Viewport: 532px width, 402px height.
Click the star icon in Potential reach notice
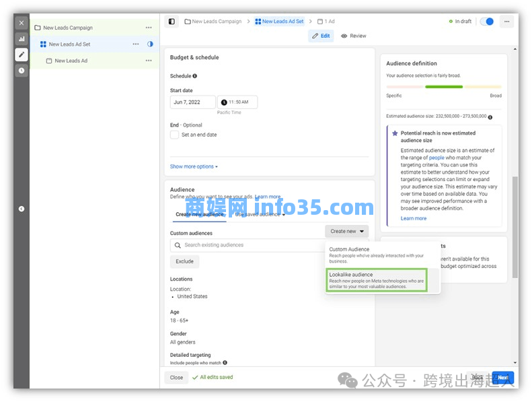click(395, 133)
